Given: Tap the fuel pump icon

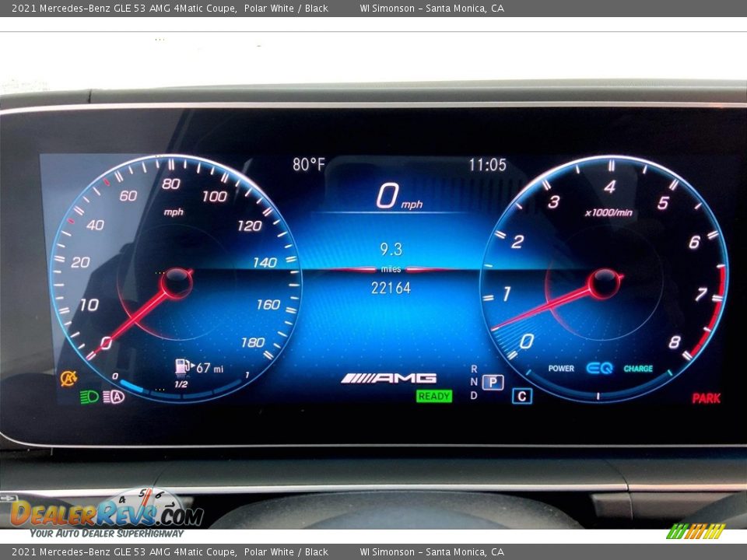Looking at the screenshot, I should coord(182,366).
